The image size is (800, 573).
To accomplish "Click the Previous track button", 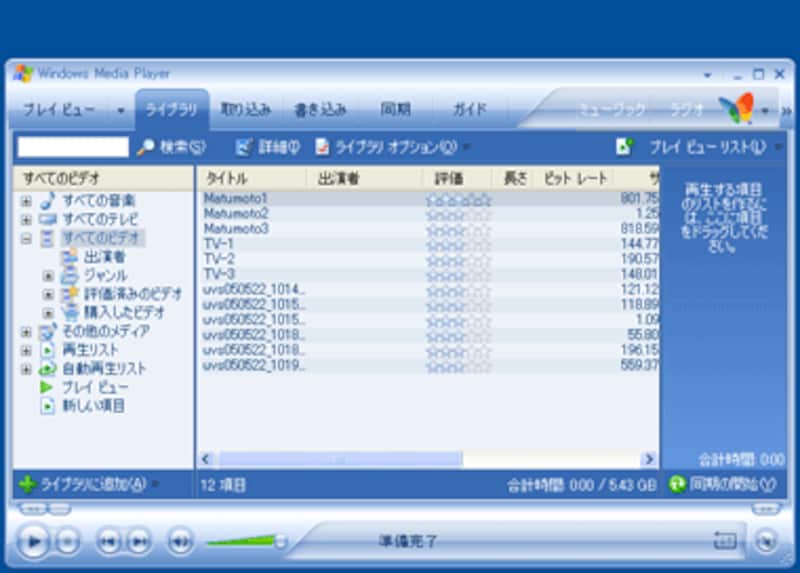I will click(108, 541).
